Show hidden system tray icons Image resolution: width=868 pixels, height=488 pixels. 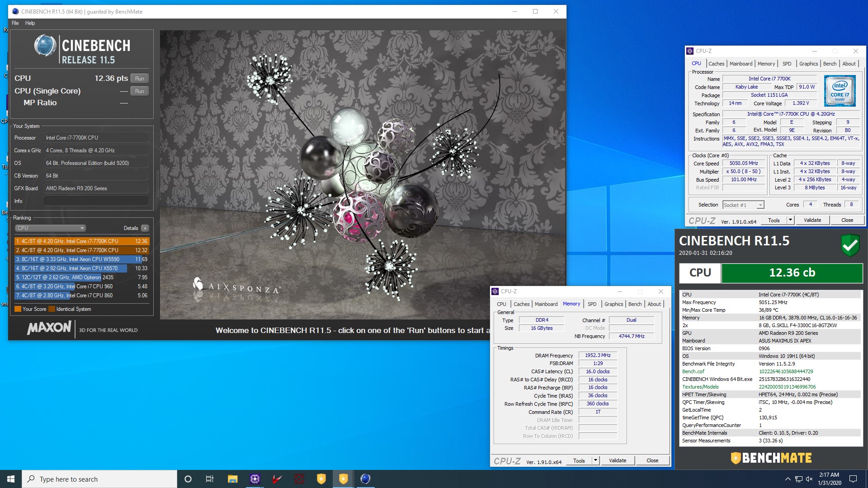(x=788, y=479)
